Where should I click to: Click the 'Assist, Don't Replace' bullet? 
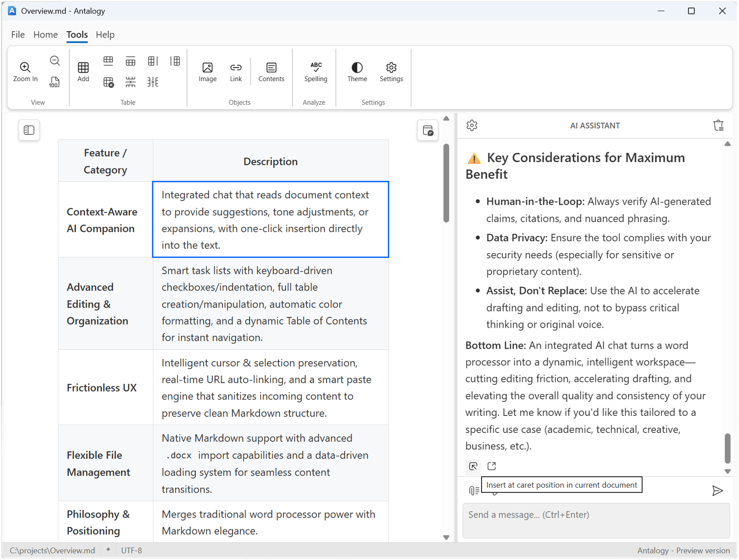(593, 307)
